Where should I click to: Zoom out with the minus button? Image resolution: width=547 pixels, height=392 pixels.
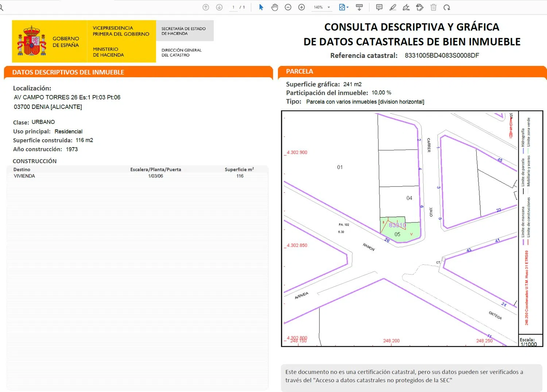coord(288,7)
